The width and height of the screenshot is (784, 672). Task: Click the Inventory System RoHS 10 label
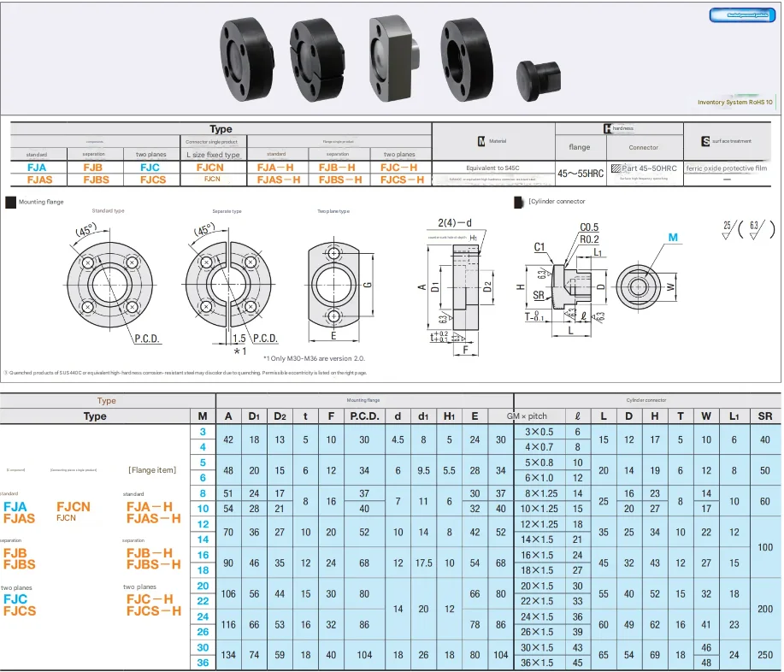coord(734,103)
